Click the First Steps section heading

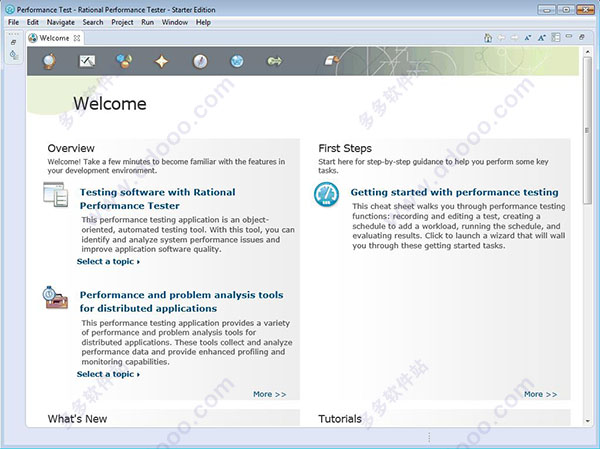pos(345,148)
